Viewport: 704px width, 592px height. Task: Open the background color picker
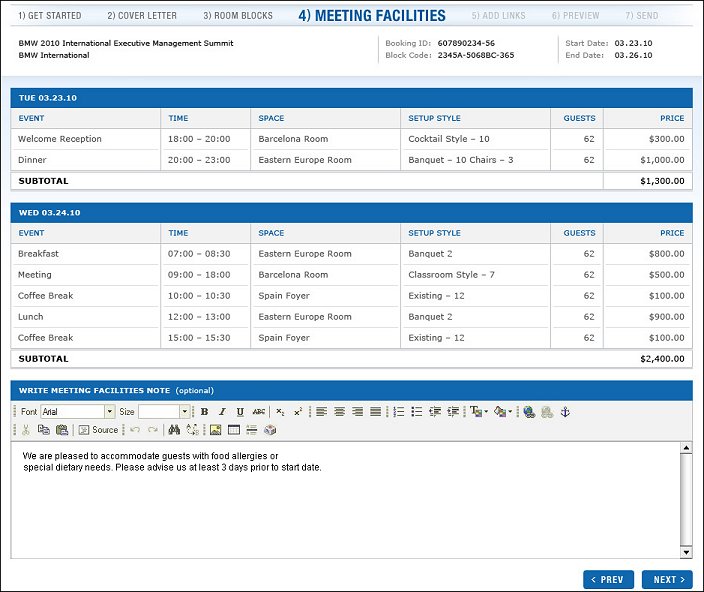click(x=503, y=412)
